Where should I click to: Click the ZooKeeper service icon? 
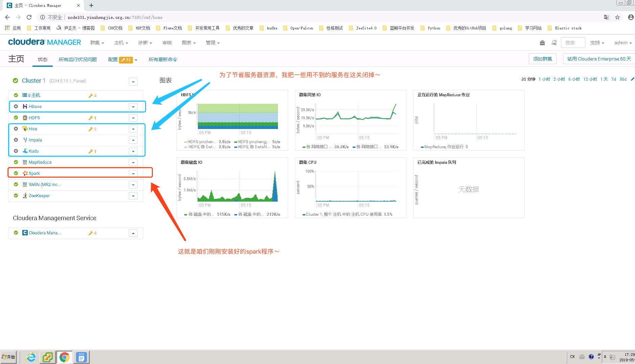click(24, 196)
